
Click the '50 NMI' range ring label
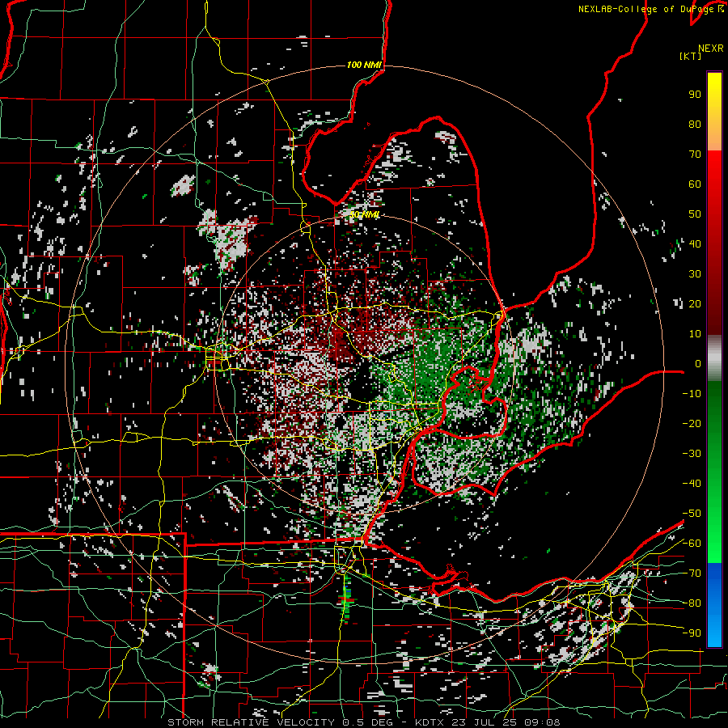(364, 214)
